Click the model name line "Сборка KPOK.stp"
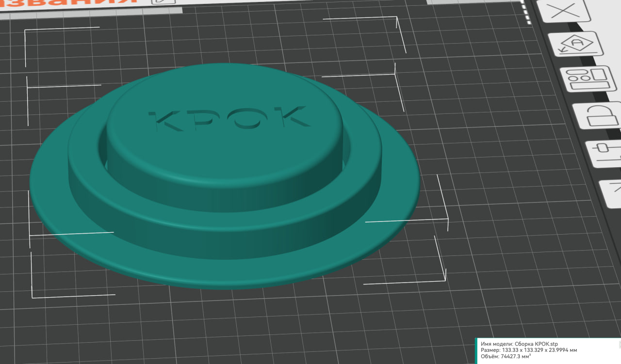This screenshot has width=621, height=364. (x=519, y=344)
